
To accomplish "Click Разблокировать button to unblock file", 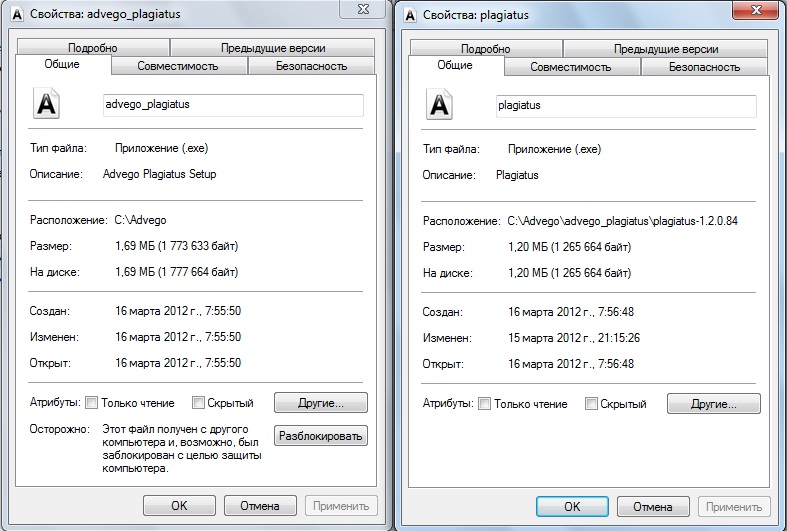I will pos(320,436).
